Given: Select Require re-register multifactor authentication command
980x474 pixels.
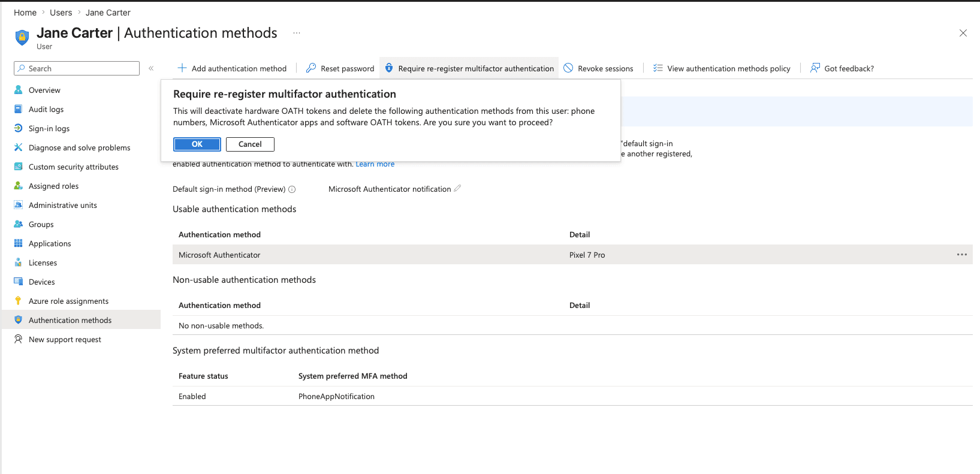Looking at the screenshot, I should [469, 68].
